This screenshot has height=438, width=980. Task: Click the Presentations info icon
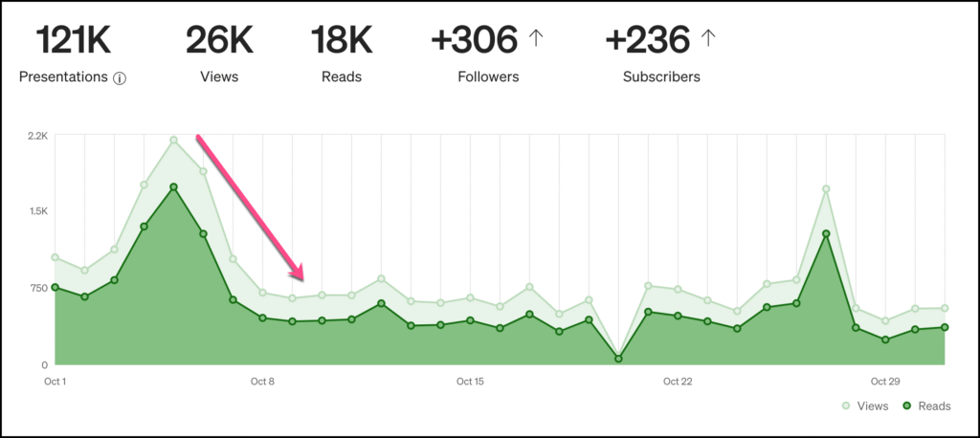(120, 78)
